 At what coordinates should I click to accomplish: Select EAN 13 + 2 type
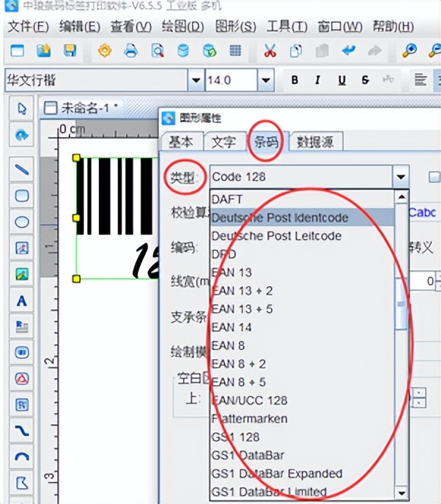[302, 291]
